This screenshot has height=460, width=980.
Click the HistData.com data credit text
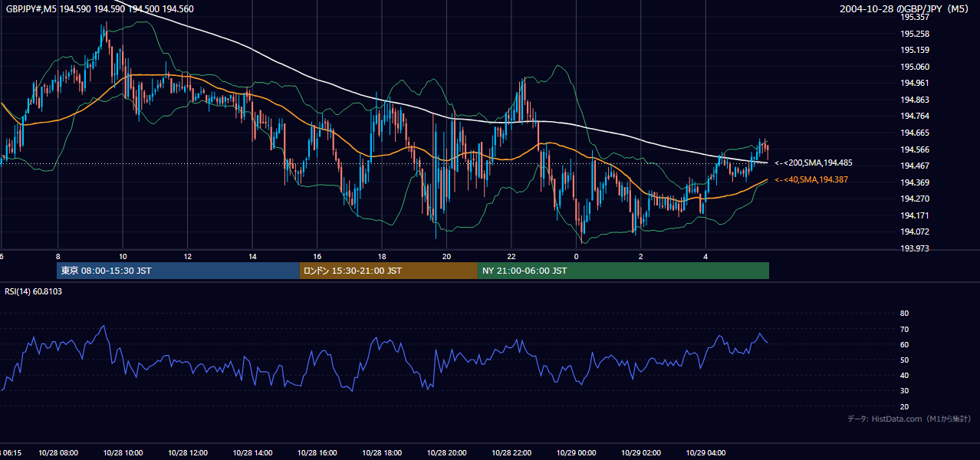[x=909, y=419]
